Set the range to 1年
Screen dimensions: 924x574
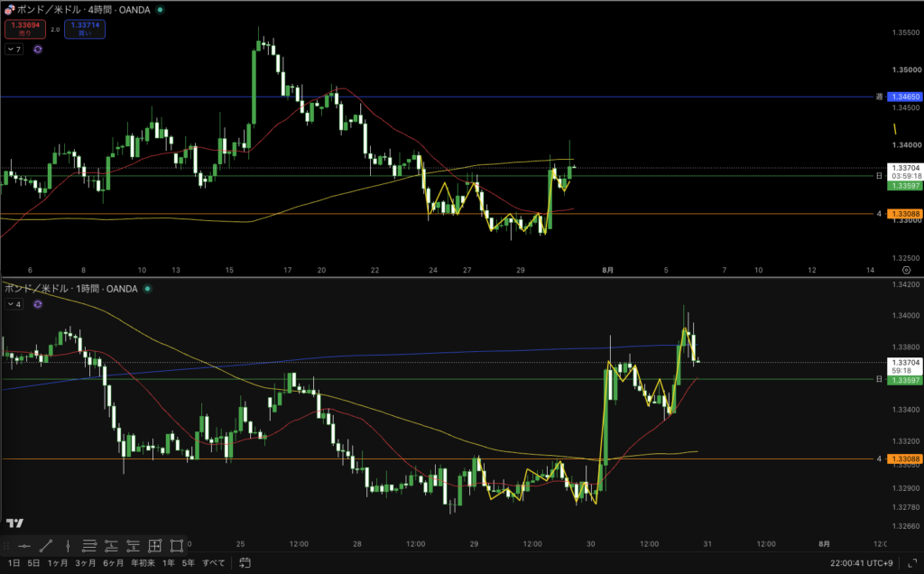(x=169, y=563)
